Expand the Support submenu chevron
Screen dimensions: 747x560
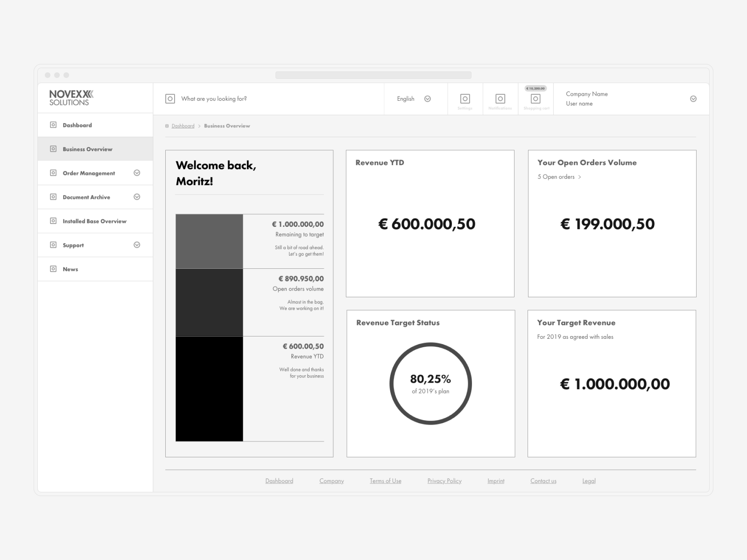click(137, 245)
